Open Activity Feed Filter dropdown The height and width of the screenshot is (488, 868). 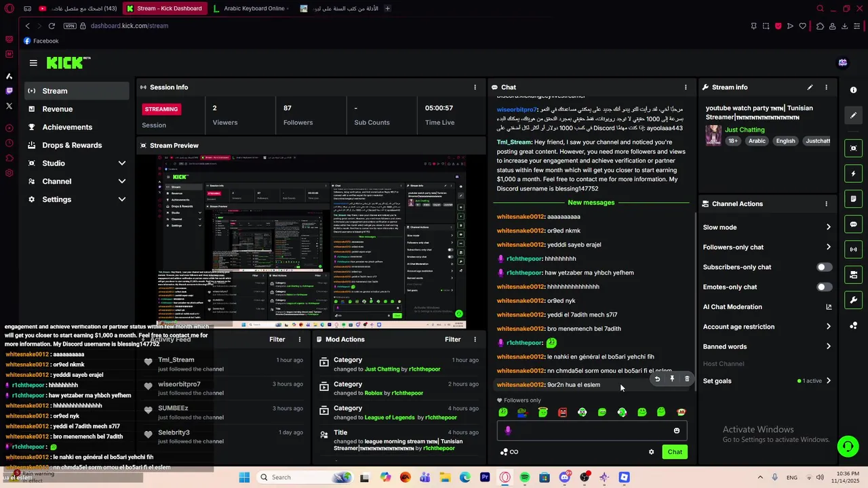point(277,340)
